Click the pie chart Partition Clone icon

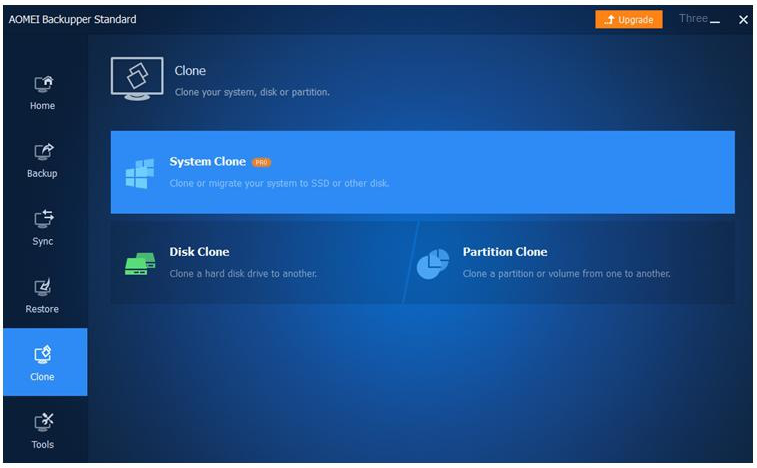pyautogui.click(x=433, y=263)
